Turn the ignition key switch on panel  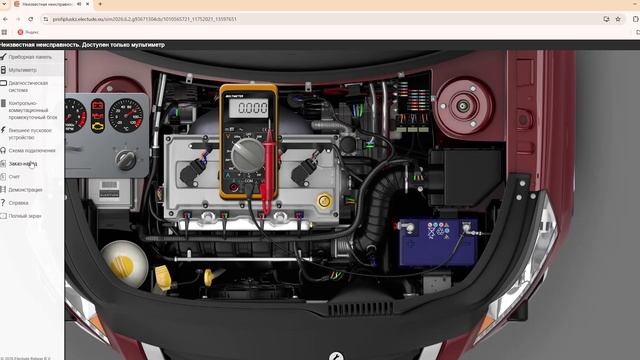pyautogui.click(x=125, y=160)
